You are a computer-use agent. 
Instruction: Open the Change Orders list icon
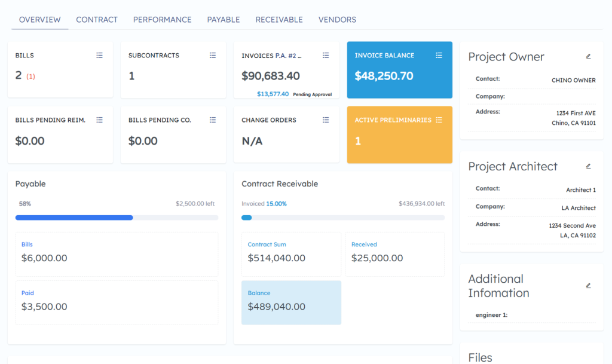coord(326,120)
